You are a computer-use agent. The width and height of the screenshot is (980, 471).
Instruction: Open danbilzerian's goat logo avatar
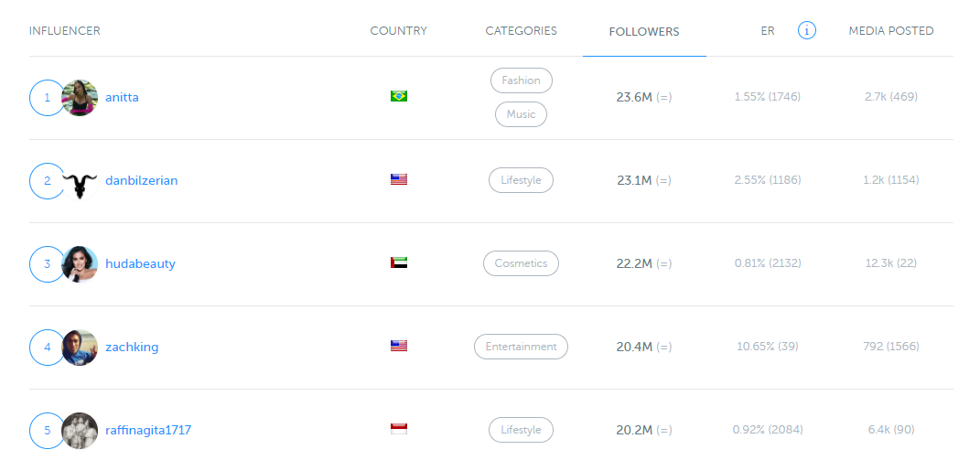[x=80, y=181]
